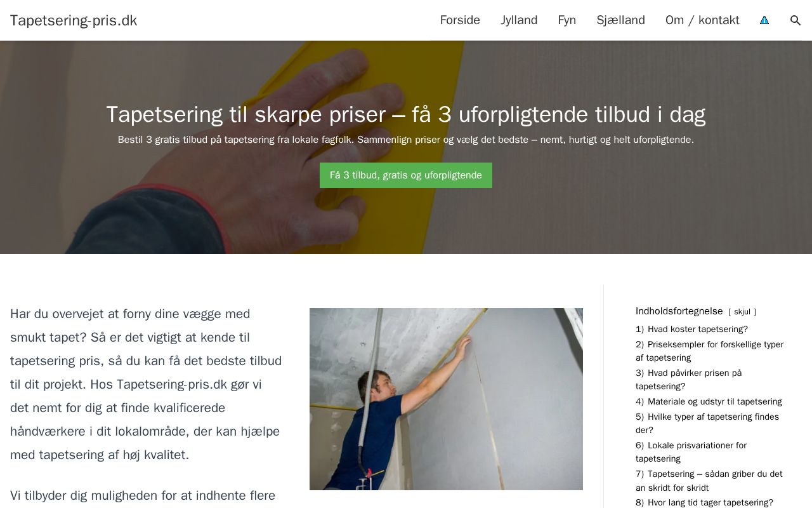Viewport: 812px width, 508px height.
Task: Open the search magnifier icon
Action: click(x=796, y=20)
